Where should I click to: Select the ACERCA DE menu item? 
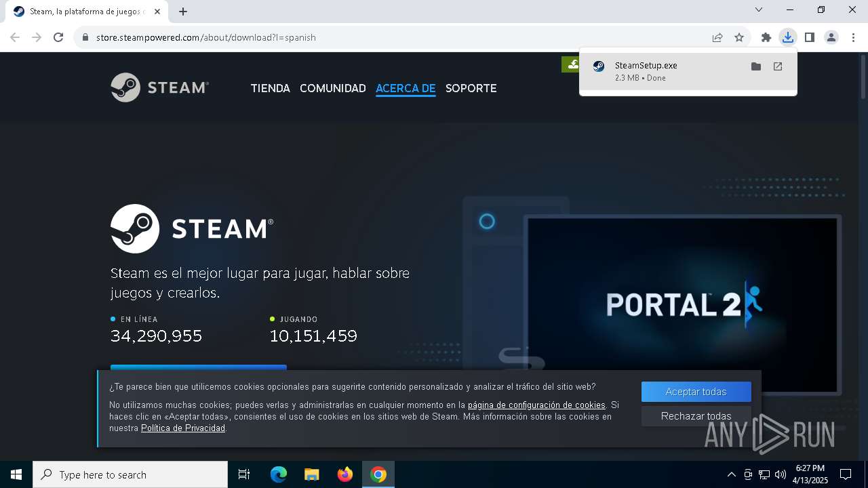(x=406, y=88)
